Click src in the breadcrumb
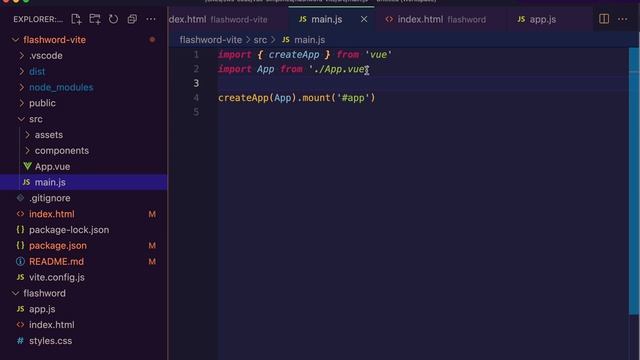640x360 pixels. (260, 40)
